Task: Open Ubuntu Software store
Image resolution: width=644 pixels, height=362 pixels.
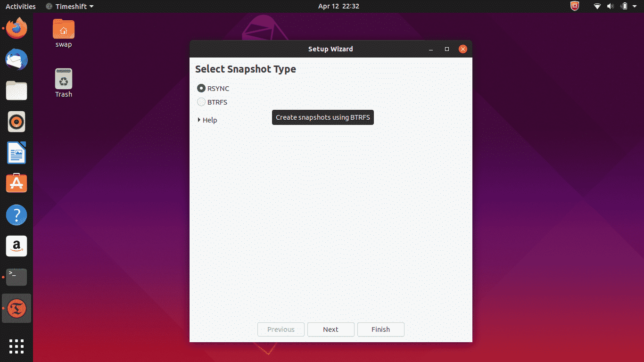Action: (17, 184)
